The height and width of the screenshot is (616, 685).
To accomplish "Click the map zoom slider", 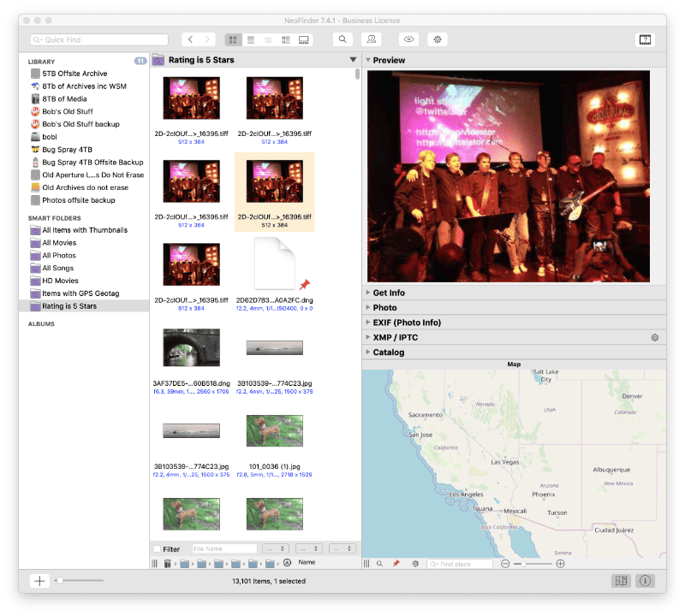I will [x=531, y=564].
